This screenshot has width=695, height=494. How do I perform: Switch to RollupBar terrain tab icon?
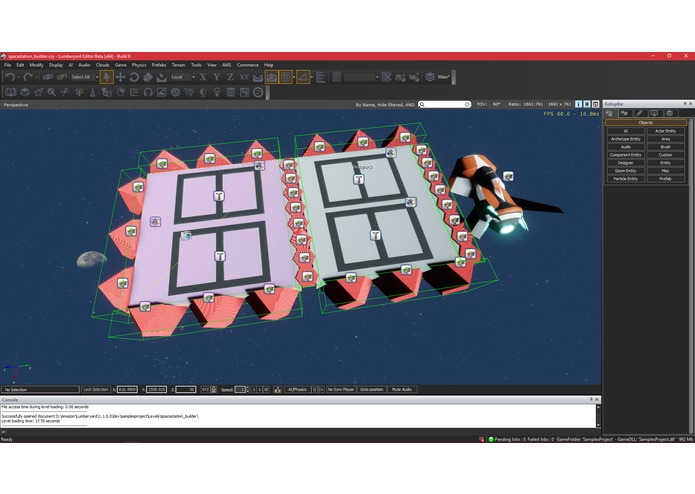[x=624, y=113]
